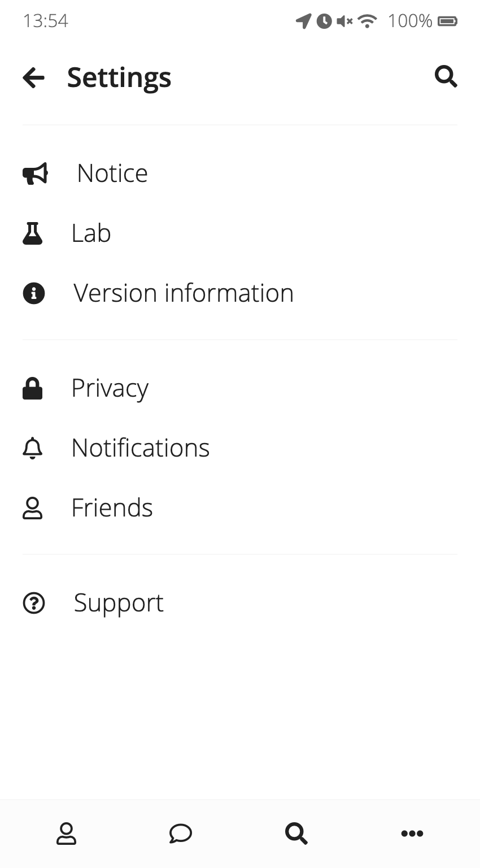Click the Privacy lock icon

tap(33, 388)
